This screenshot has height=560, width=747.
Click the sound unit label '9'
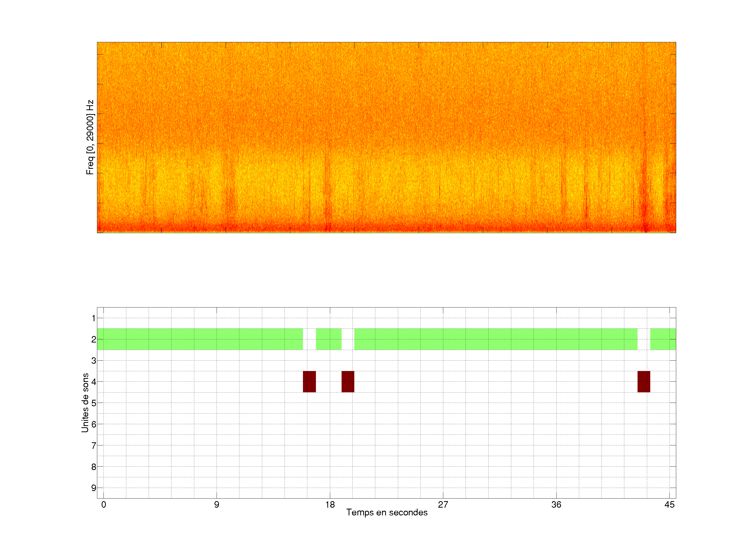94,488
